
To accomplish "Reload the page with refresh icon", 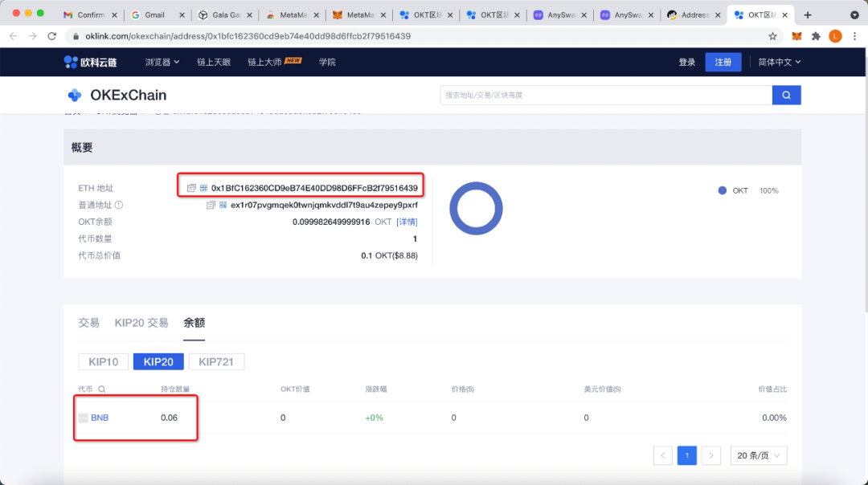I will (52, 36).
